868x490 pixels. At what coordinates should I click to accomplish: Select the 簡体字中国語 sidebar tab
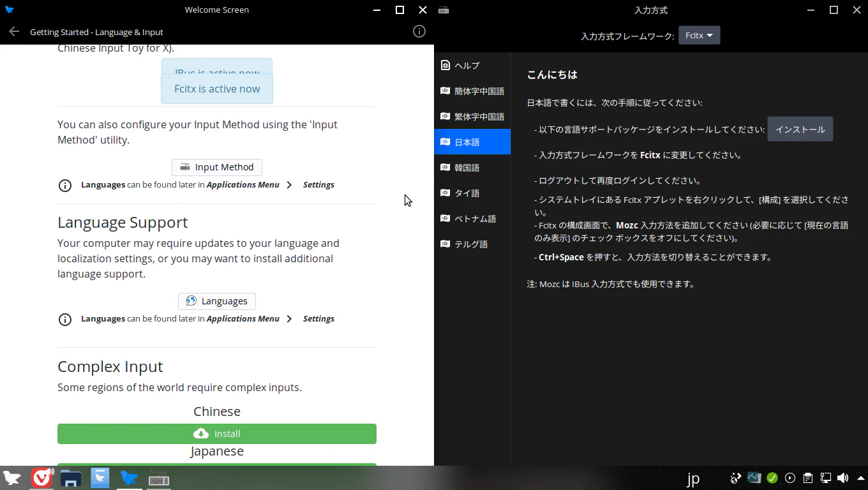point(472,91)
